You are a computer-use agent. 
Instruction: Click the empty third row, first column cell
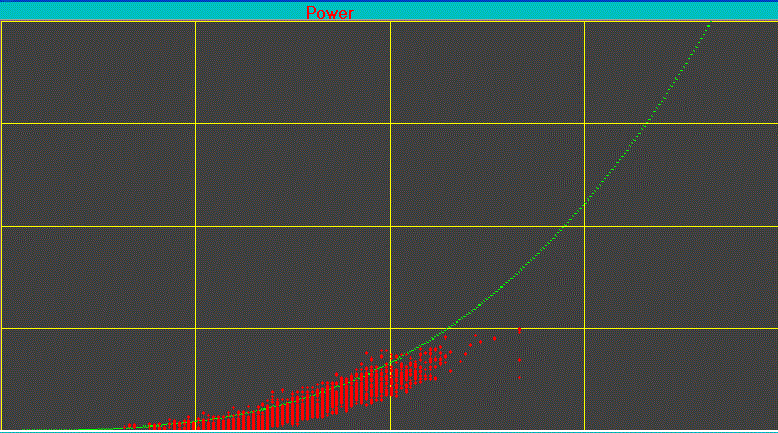98,277
